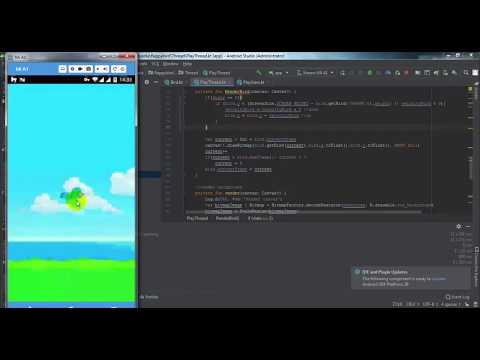Open the Profiler tool window tab at bottom-left
This screenshot has width=480, height=360.
point(150,297)
